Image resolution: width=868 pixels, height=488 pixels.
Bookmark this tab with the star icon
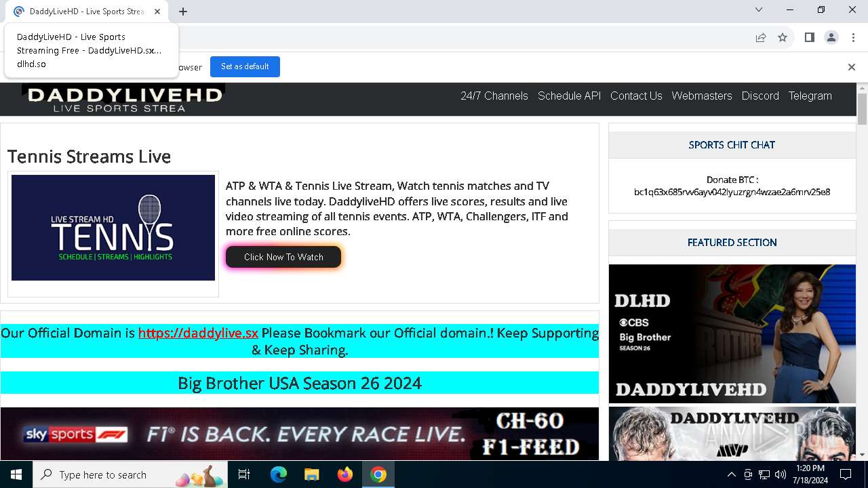tap(783, 38)
